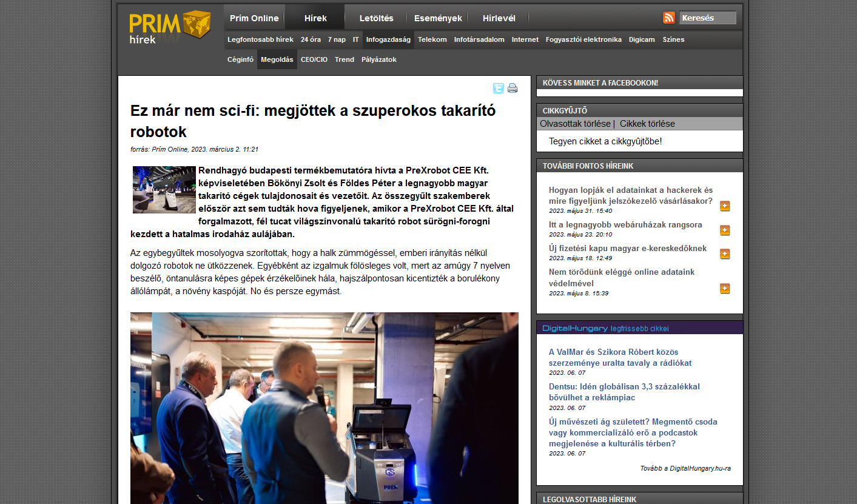Add webáruházak rangsora article with plus icon
The width and height of the screenshot is (857, 504).
(725, 230)
